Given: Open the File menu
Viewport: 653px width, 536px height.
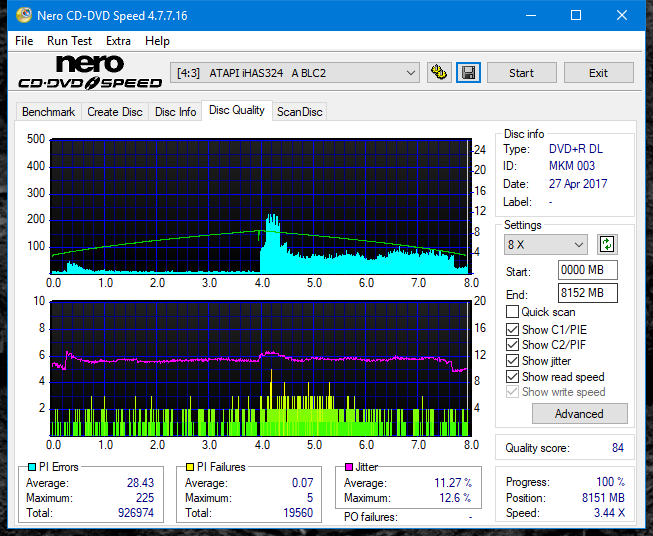Looking at the screenshot, I should click(x=24, y=41).
